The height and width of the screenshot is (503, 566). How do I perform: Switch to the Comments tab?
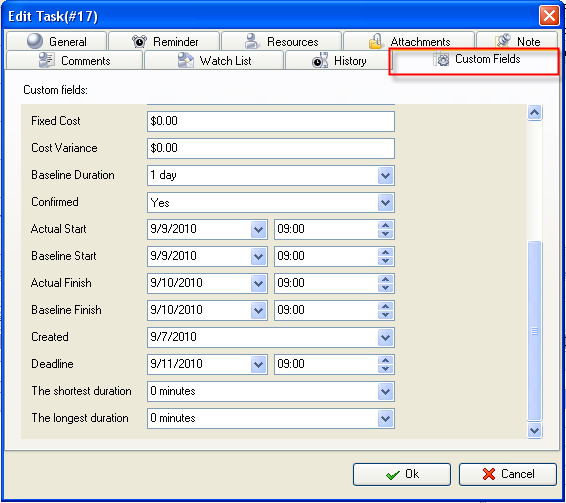(74, 60)
